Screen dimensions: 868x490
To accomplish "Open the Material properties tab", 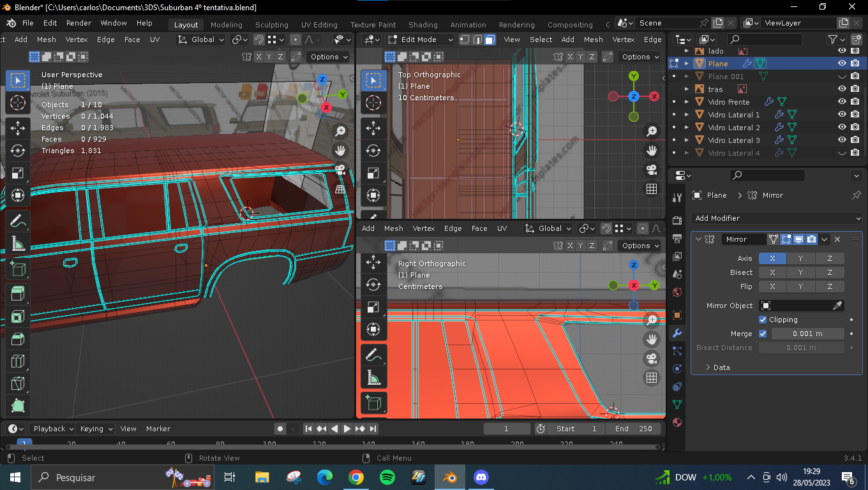I will pyautogui.click(x=677, y=422).
